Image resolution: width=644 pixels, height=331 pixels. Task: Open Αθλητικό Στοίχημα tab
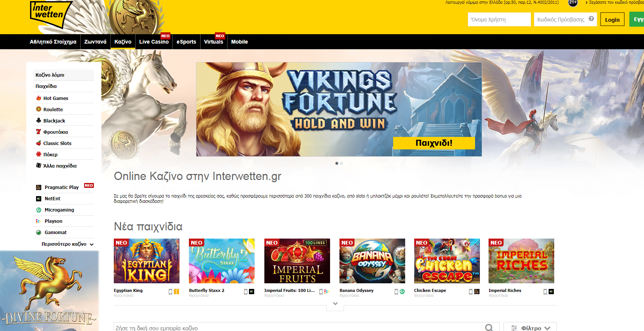tap(53, 42)
